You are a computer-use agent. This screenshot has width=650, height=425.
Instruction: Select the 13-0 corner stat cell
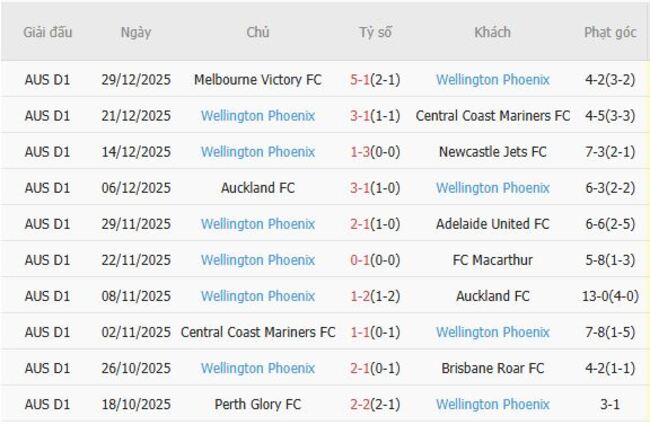pos(610,296)
